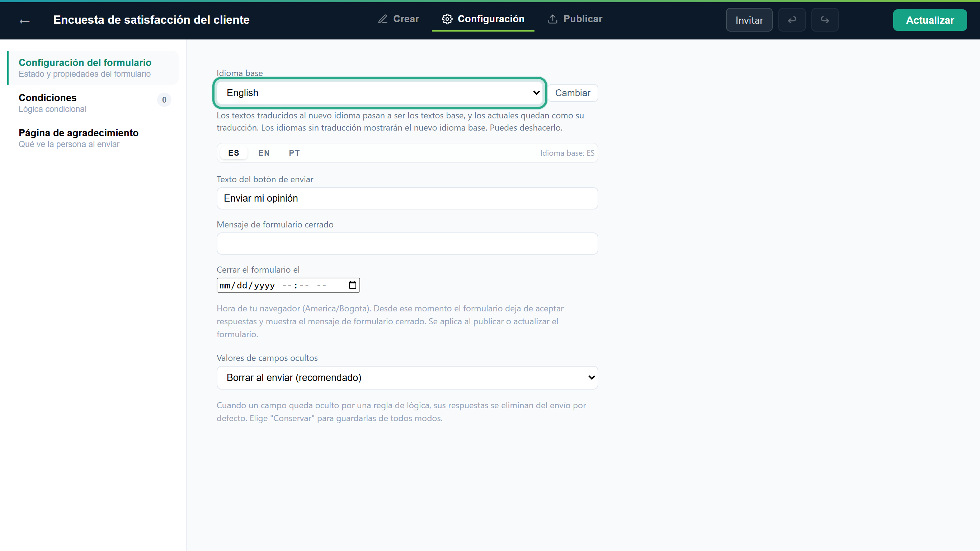Select the ES language tab
This screenshot has width=980, height=551.
tap(234, 153)
